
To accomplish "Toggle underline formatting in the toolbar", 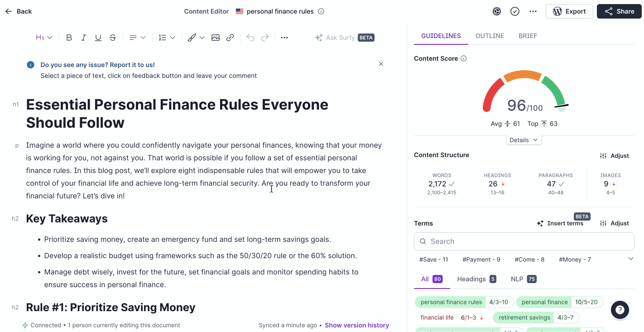I will point(98,38).
